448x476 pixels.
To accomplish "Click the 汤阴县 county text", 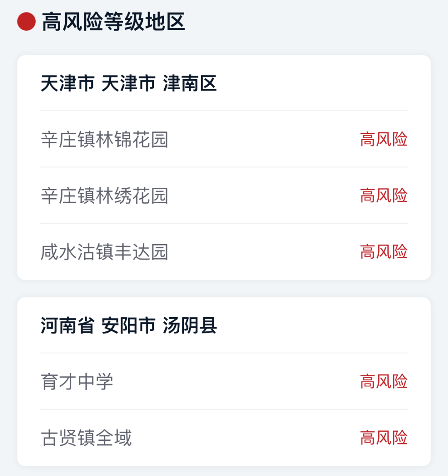I will (190, 325).
